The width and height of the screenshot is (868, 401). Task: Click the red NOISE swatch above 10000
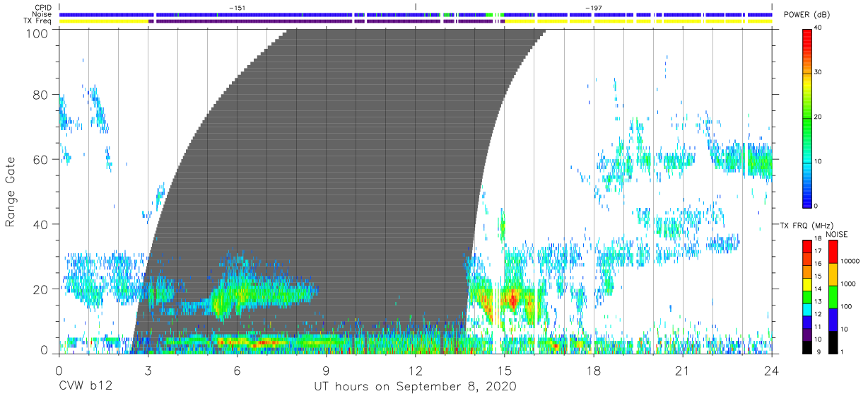coord(833,252)
